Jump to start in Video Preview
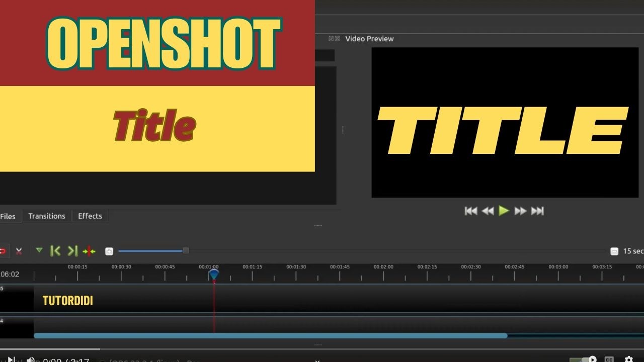 (471, 211)
